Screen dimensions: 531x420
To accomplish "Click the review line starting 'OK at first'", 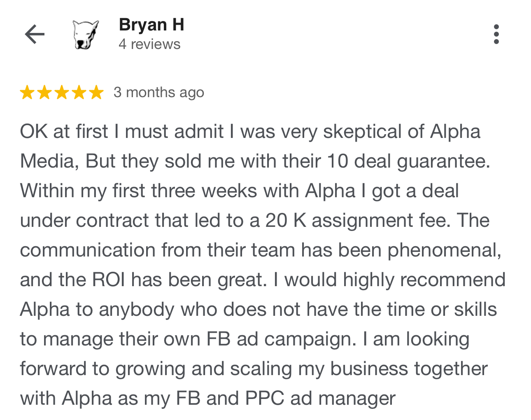I will click(250, 132).
